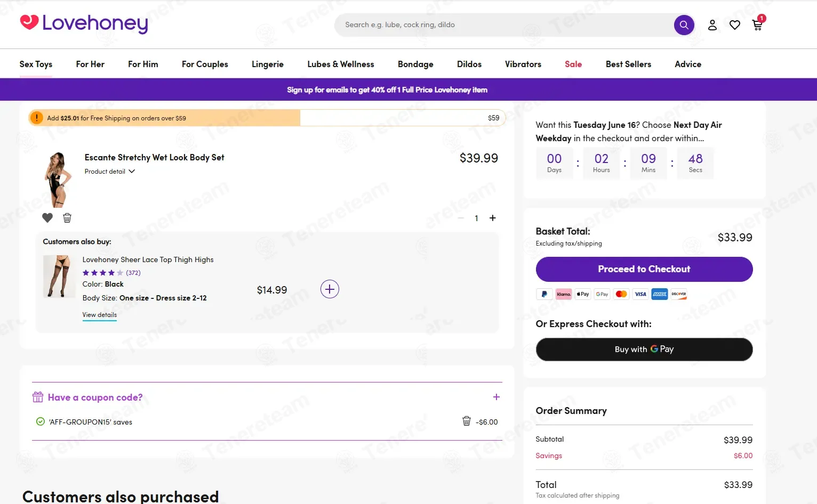The height and width of the screenshot is (504, 817).
Task: Expand the Product detail dropdown
Action: [x=109, y=172]
